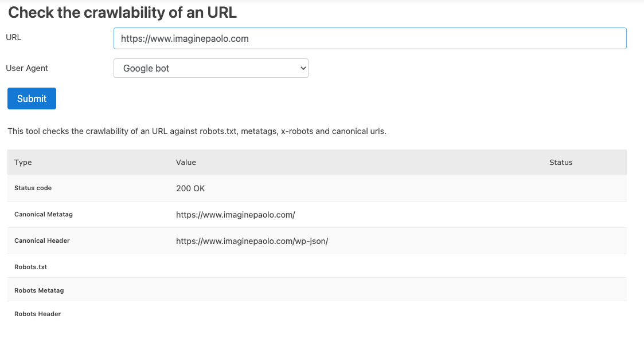Click the URL input field
Screen dimensions: 644x339
(369, 38)
